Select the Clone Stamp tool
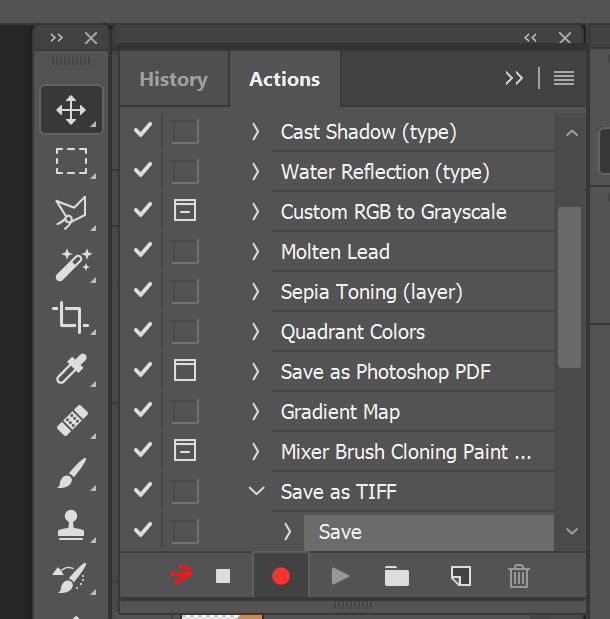Image resolution: width=610 pixels, height=619 pixels. pyautogui.click(x=71, y=525)
